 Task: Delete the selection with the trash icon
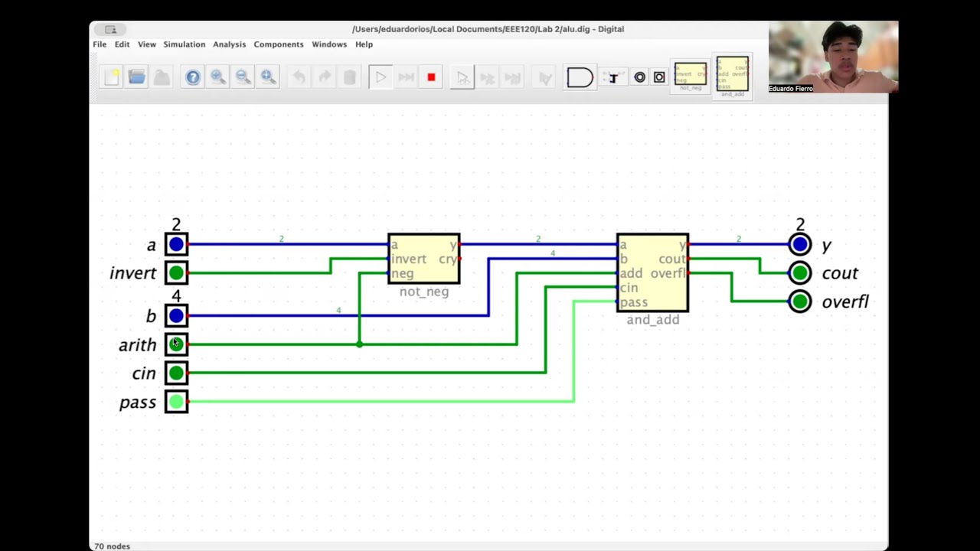pos(349,77)
